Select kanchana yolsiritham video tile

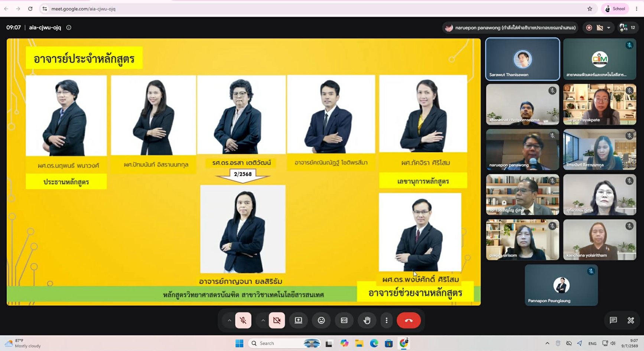[x=599, y=239]
